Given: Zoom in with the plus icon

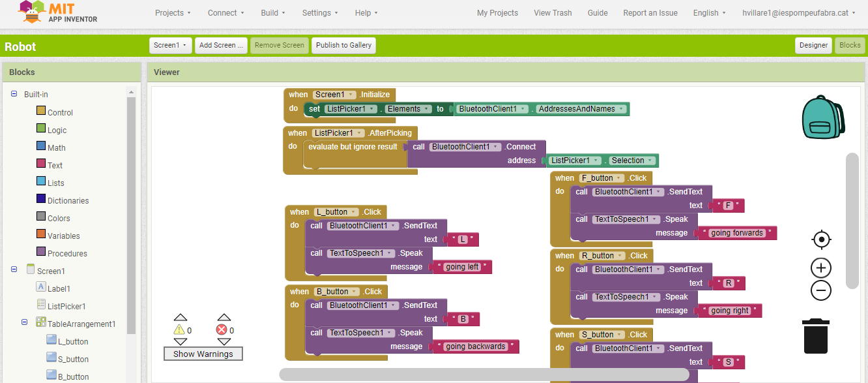Looking at the screenshot, I should [x=821, y=268].
